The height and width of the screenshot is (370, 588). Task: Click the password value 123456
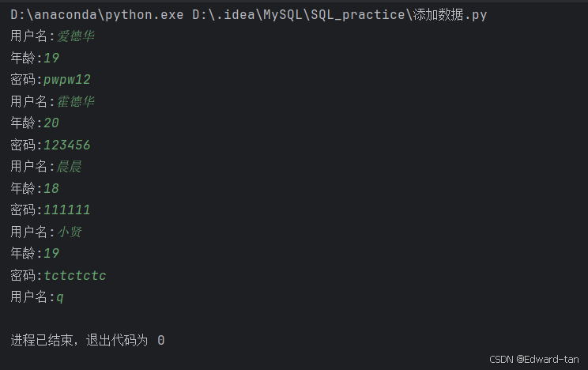[67, 145]
